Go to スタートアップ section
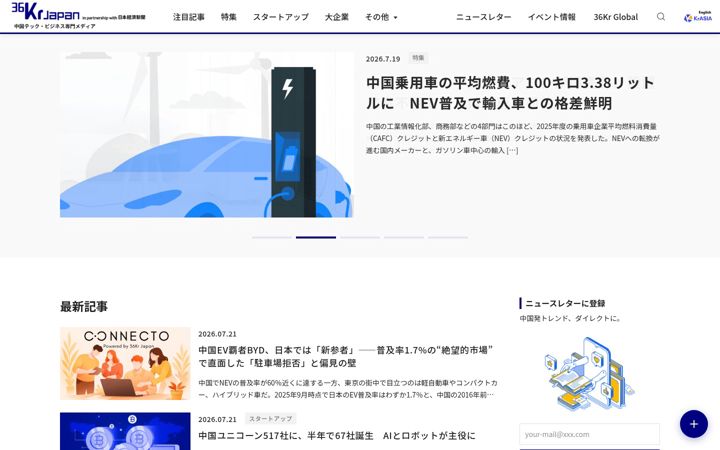The width and height of the screenshot is (720, 450). click(281, 17)
